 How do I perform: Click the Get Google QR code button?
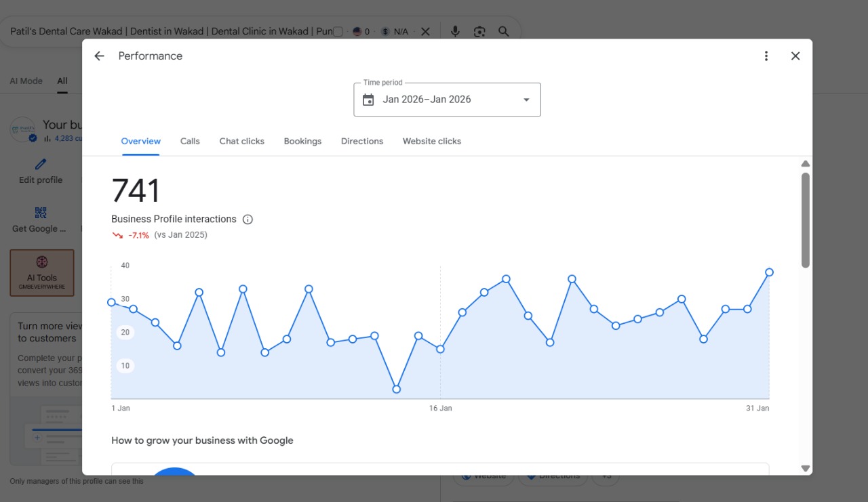pyautogui.click(x=39, y=220)
